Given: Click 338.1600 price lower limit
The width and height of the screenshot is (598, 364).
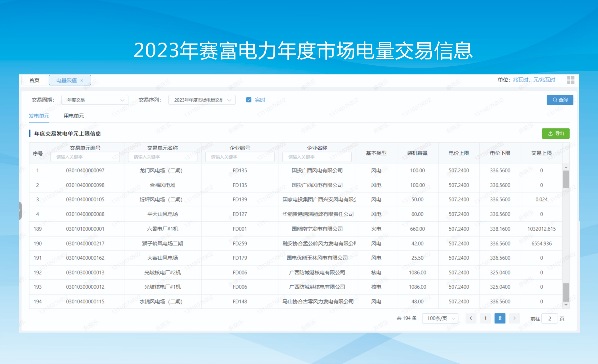Looking at the screenshot, I should click(x=500, y=229).
